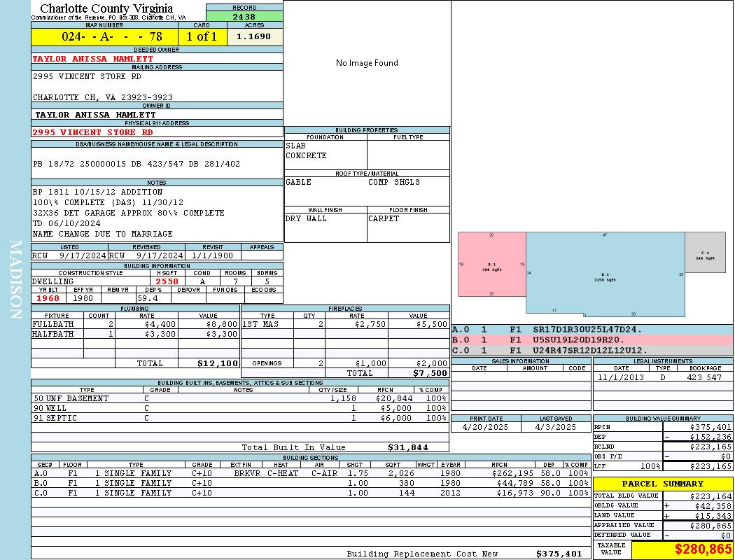
Task: Click APPRAISED VALUE $280,865
Action: click(x=710, y=526)
